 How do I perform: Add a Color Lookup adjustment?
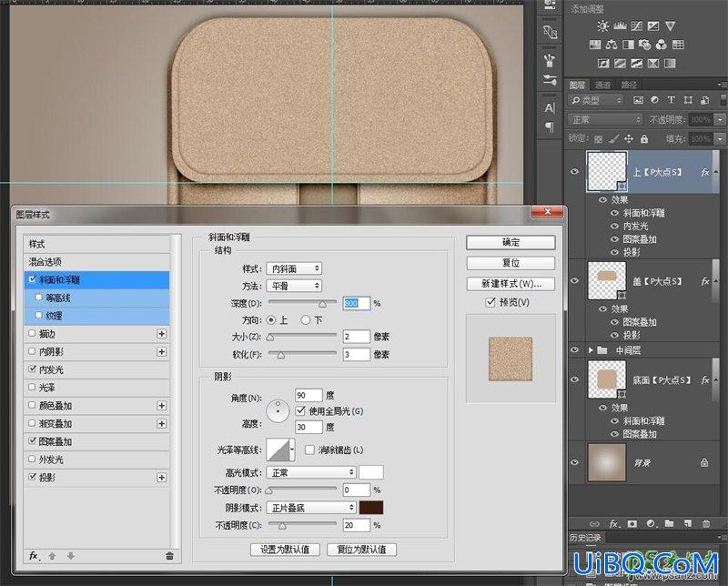(678, 45)
